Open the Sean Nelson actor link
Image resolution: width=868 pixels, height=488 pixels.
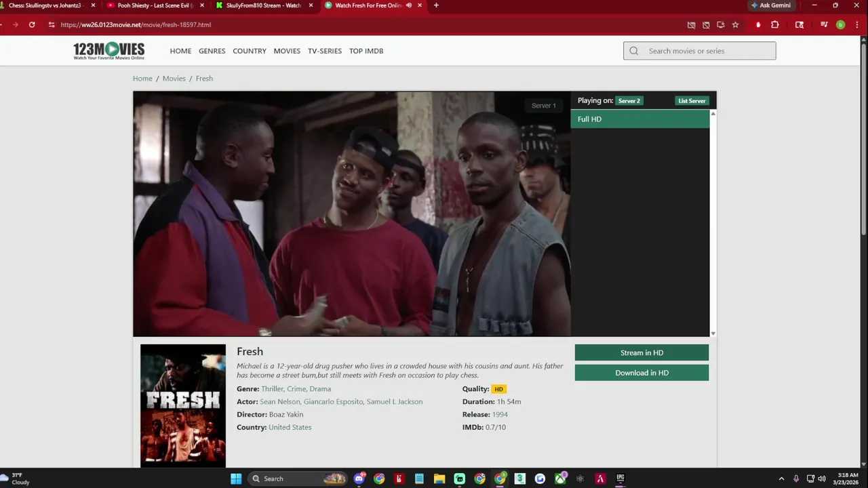(279, 402)
